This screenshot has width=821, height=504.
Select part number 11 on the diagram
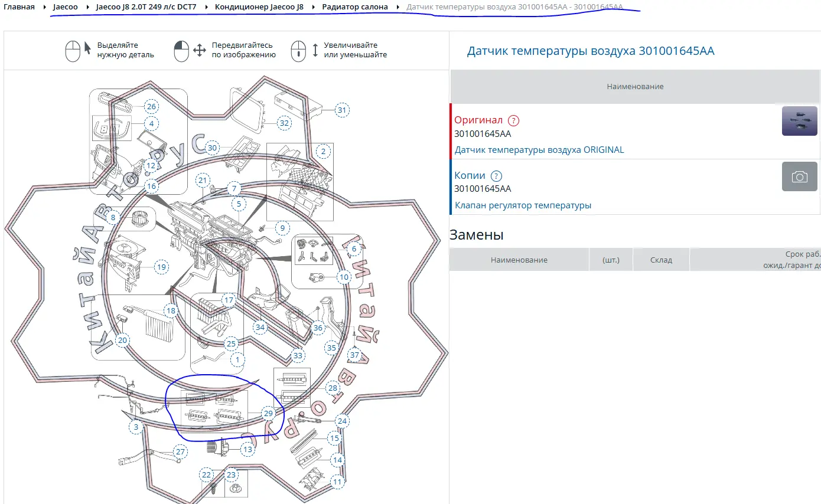[x=337, y=482]
